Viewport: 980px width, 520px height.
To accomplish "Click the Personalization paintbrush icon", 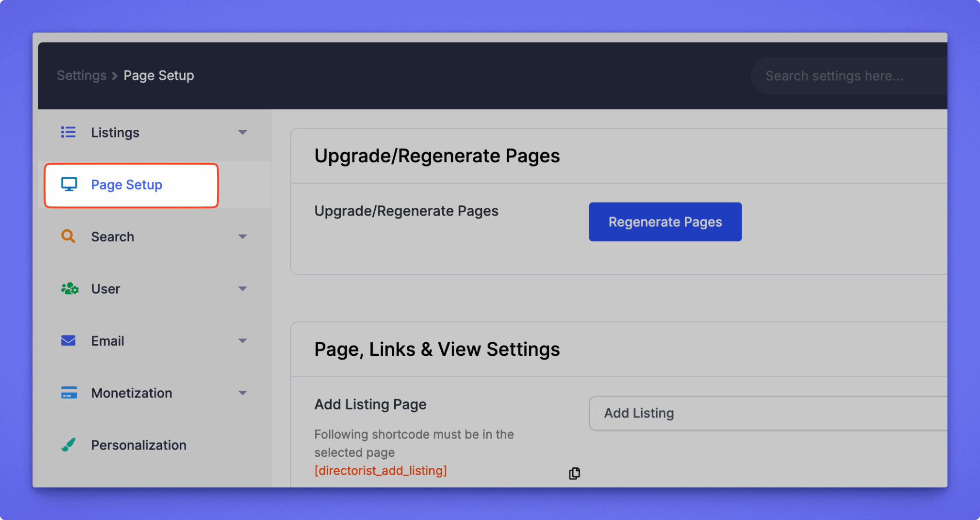I will (68, 445).
